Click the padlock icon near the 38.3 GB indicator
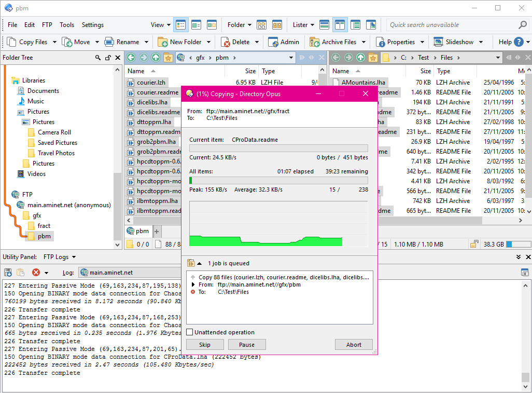The image size is (532, 393). (x=474, y=243)
